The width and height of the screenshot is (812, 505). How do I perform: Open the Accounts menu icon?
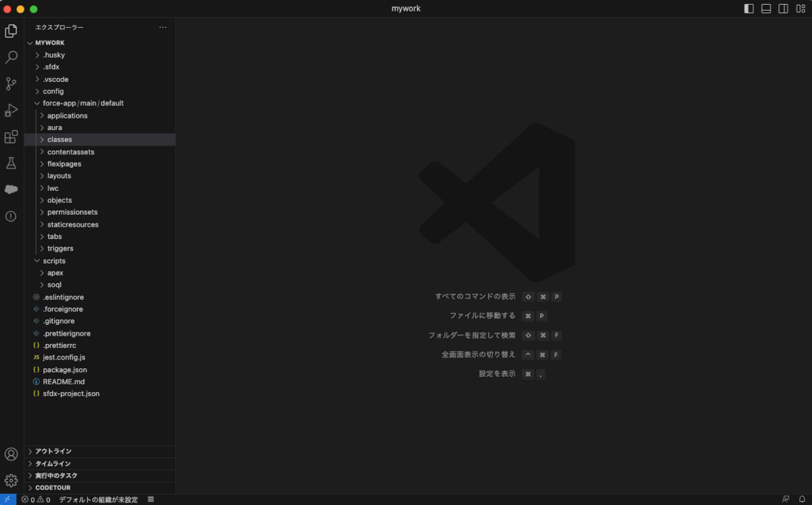click(11, 454)
